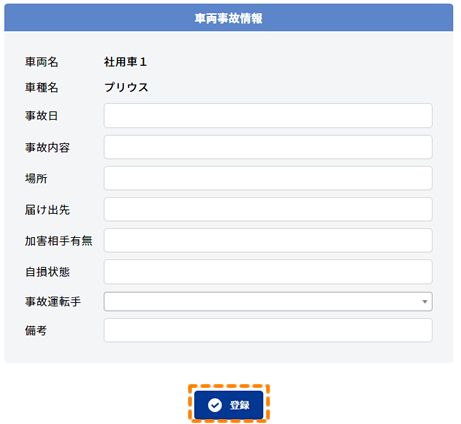Click the 車種名 label text
461x424 pixels.
click(x=42, y=87)
